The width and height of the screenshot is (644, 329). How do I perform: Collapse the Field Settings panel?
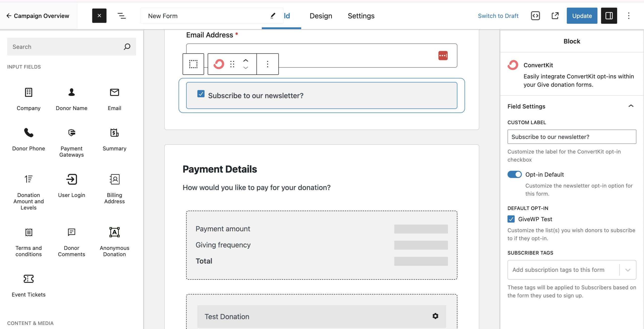tap(631, 106)
